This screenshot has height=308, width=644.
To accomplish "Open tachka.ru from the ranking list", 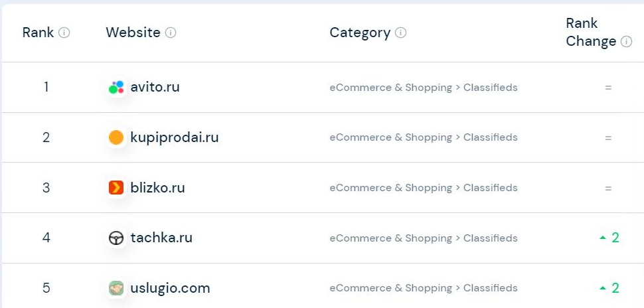I will (161, 238).
